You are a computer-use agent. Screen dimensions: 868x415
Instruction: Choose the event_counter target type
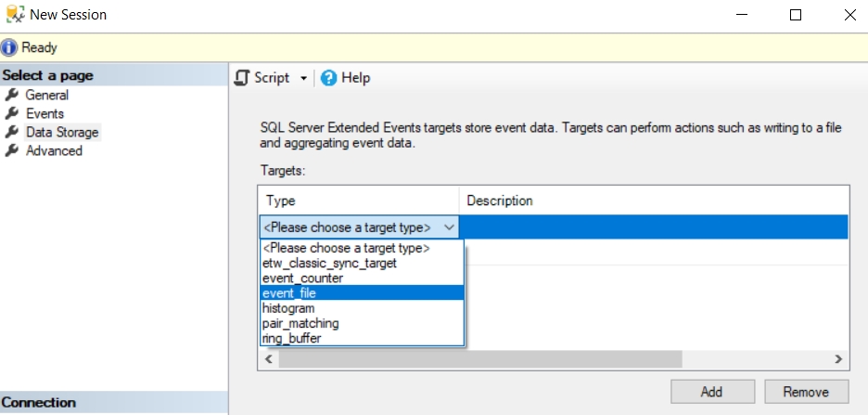pyautogui.click(x=302, y=279)
